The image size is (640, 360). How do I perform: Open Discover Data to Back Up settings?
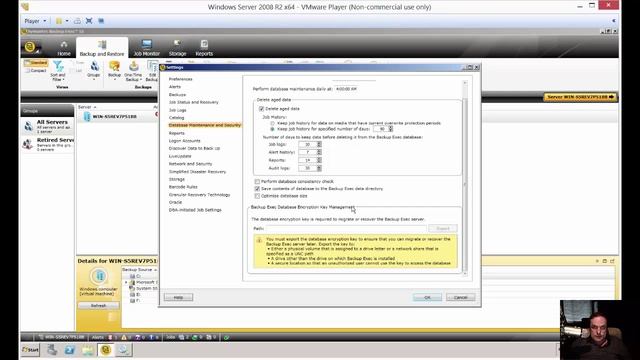click(x=194, y=149)
